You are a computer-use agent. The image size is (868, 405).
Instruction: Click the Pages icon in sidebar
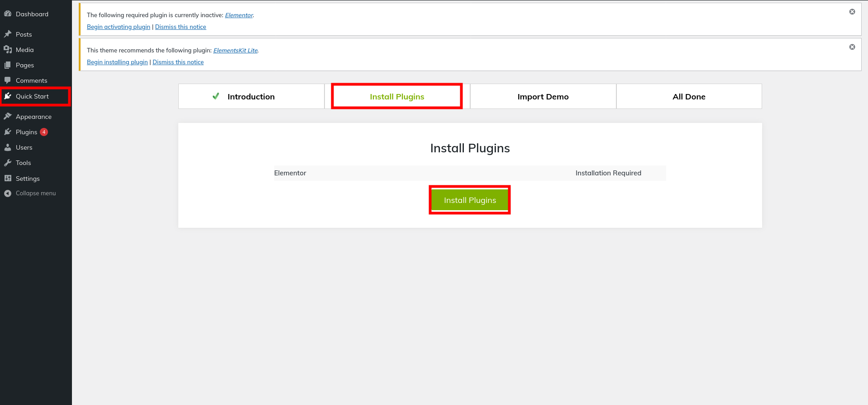(8, 65)
